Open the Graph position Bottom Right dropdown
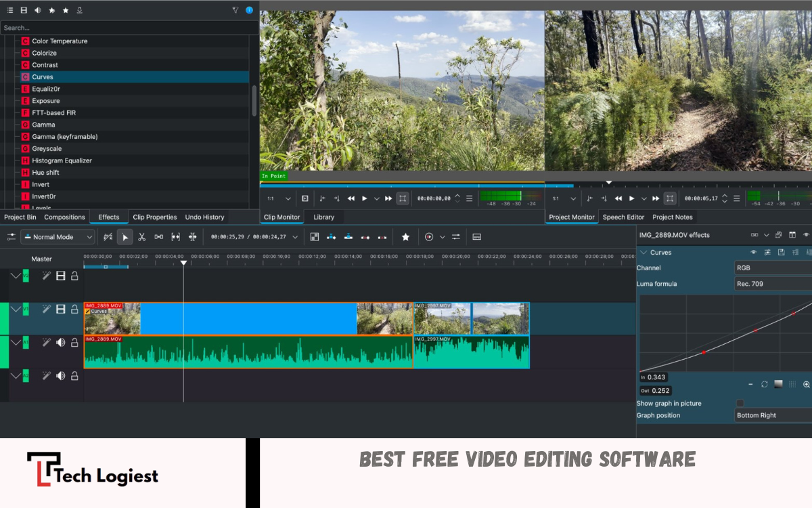 (773, 416)
